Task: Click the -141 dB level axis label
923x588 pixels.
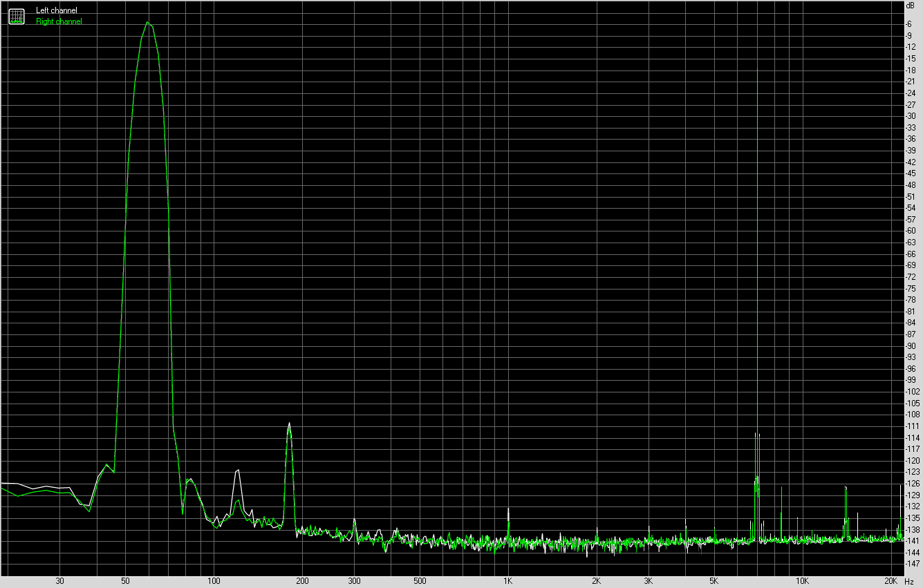Action: pos(913,540)
